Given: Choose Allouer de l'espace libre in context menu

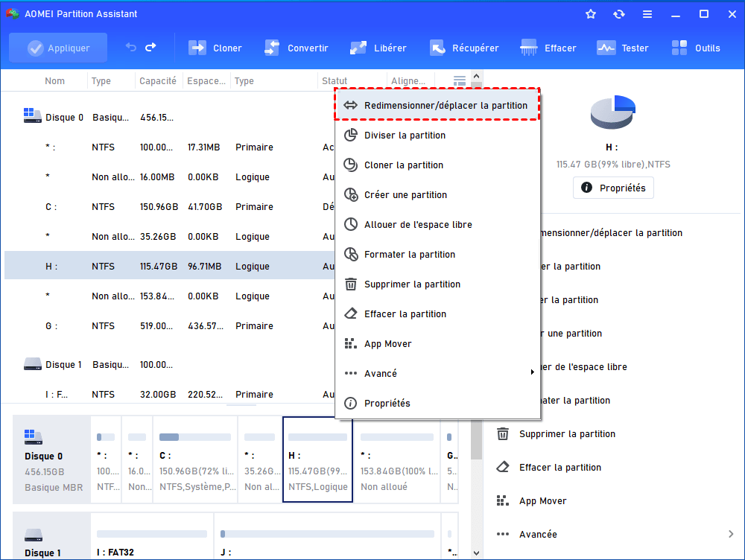Looking at the screenshot, I should pyautogui.click(x=437, y=225).
